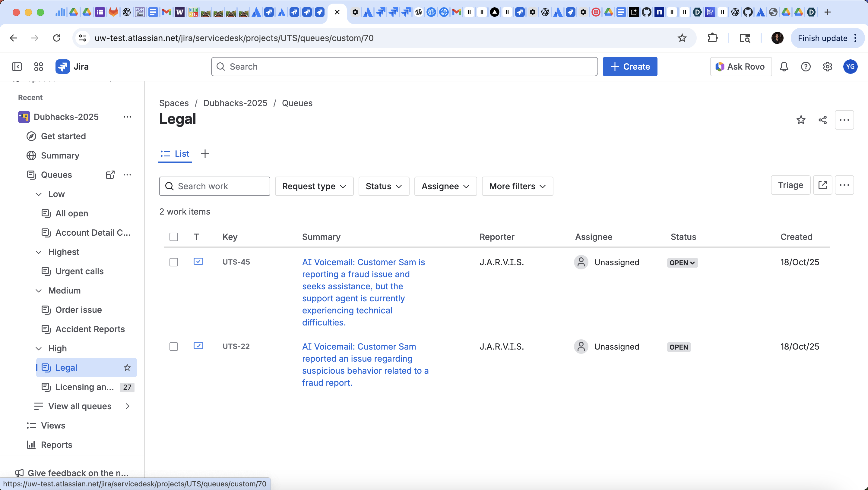868x490 pixels.
Task: Check the box for UTS-45
Action: [x=173, y=262]
